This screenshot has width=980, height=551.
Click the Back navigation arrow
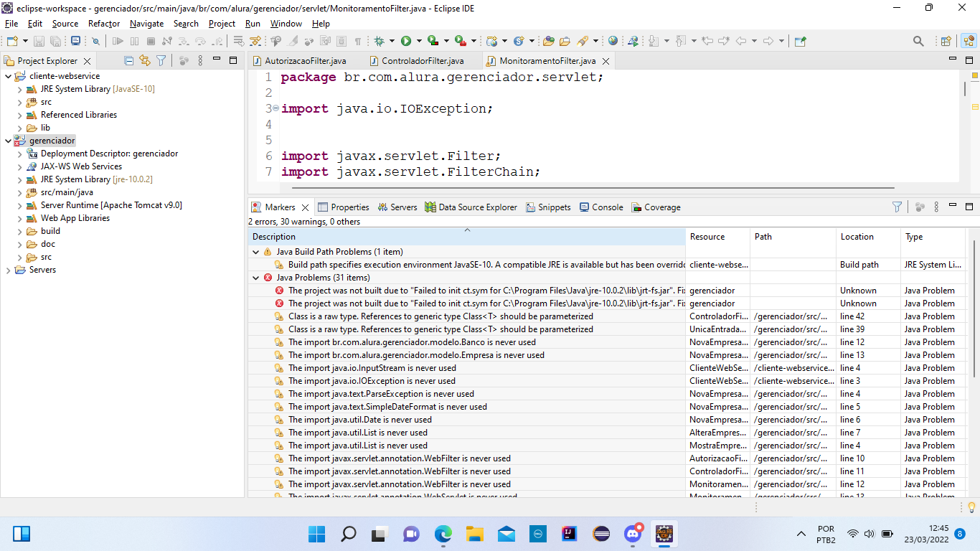pyautogui.click(x=740, y=41)
